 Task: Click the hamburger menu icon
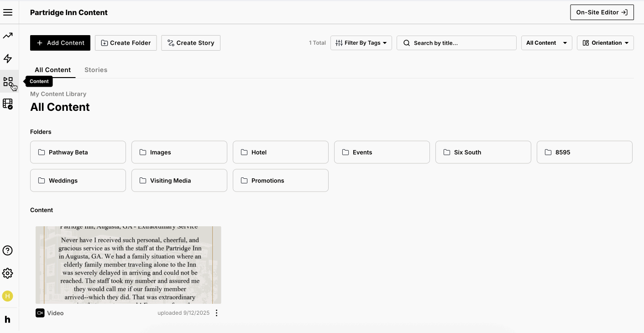pos(8,12)
